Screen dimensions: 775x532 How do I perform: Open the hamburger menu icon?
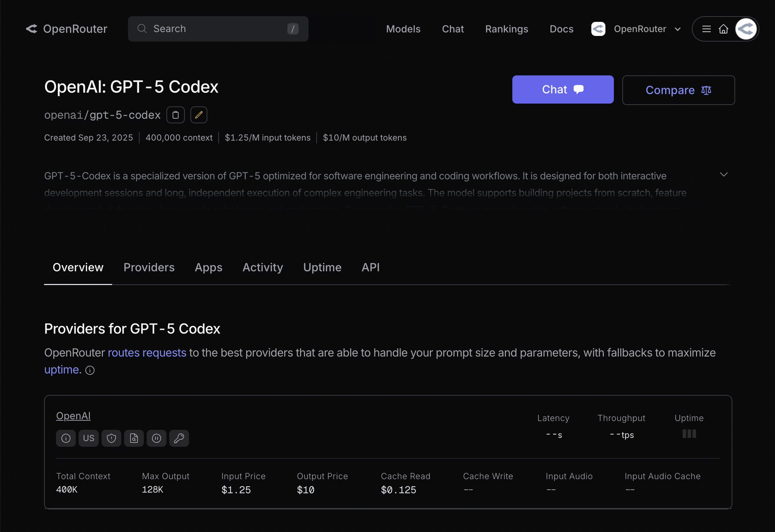(x=707, y=29)
